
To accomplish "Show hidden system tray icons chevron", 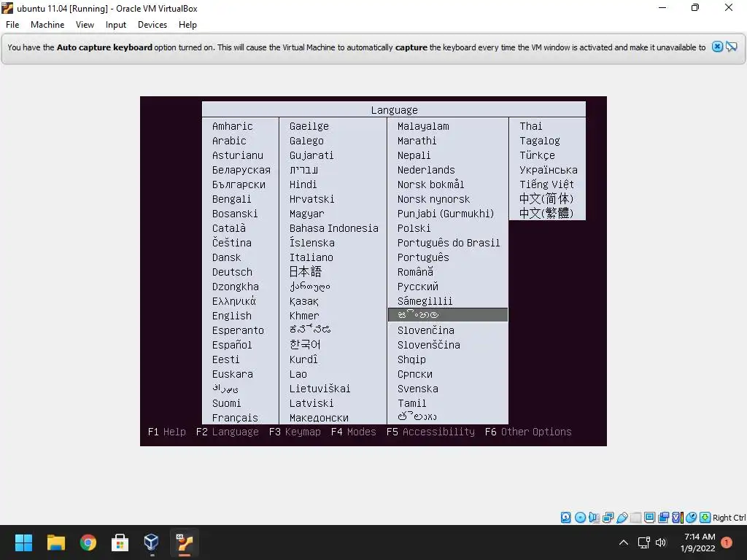I will click(x=624, y=542).
